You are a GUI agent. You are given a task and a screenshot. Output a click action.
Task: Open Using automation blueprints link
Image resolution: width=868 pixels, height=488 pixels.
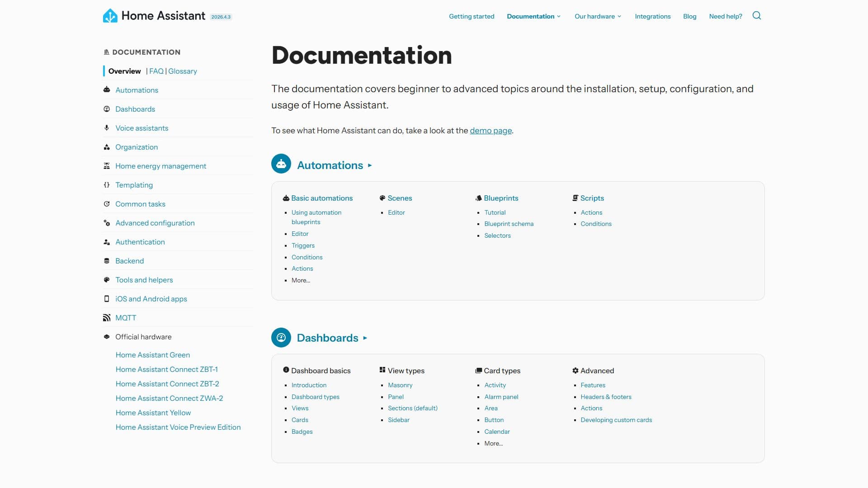pos(316,217)
